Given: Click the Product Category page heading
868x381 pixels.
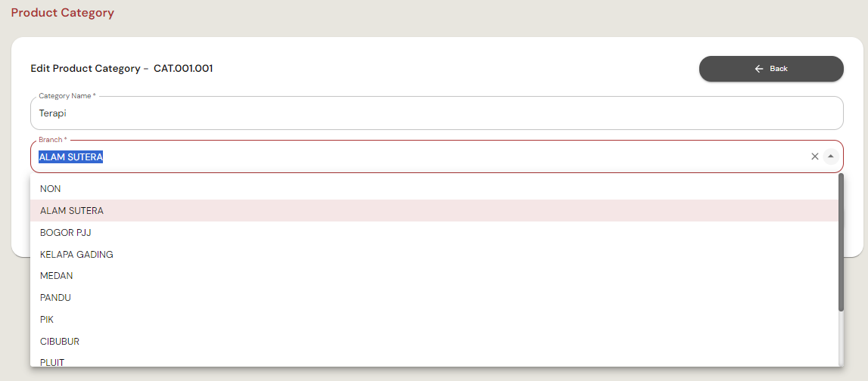Looking at the screenshot, I should [63, 13].
